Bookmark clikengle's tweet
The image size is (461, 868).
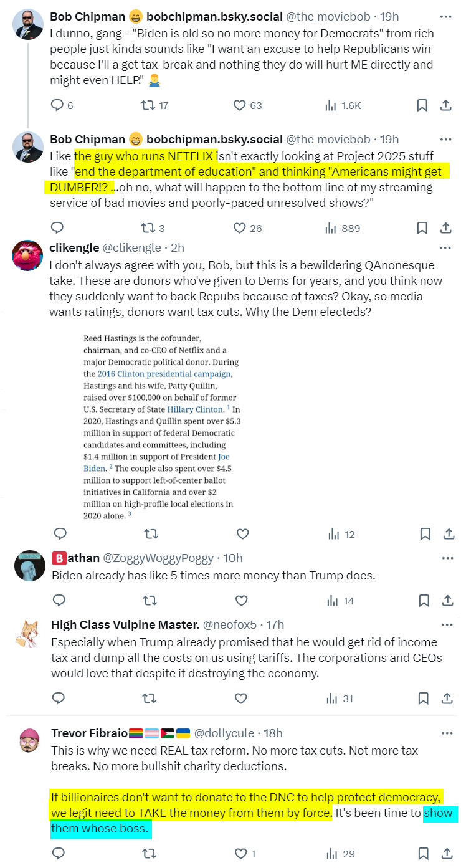coord(425,533)
